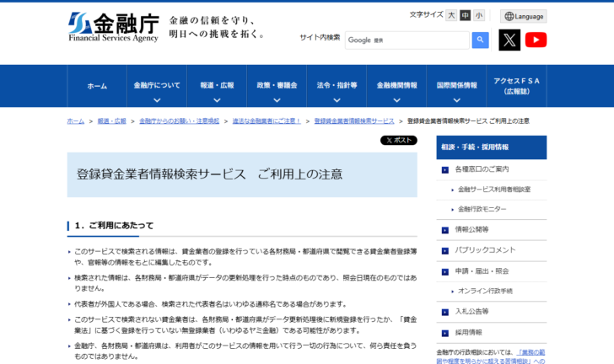Screen dimensions: 614x364
Task: Click 金融庁からのお願い・注意喚起 breadcrumb link
Action: click(x=179, y=121)
